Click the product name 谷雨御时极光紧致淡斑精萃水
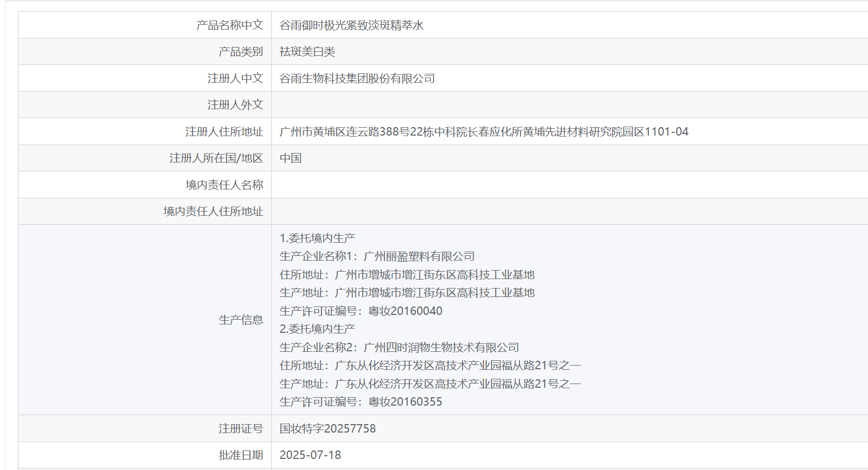 (351, 25)
